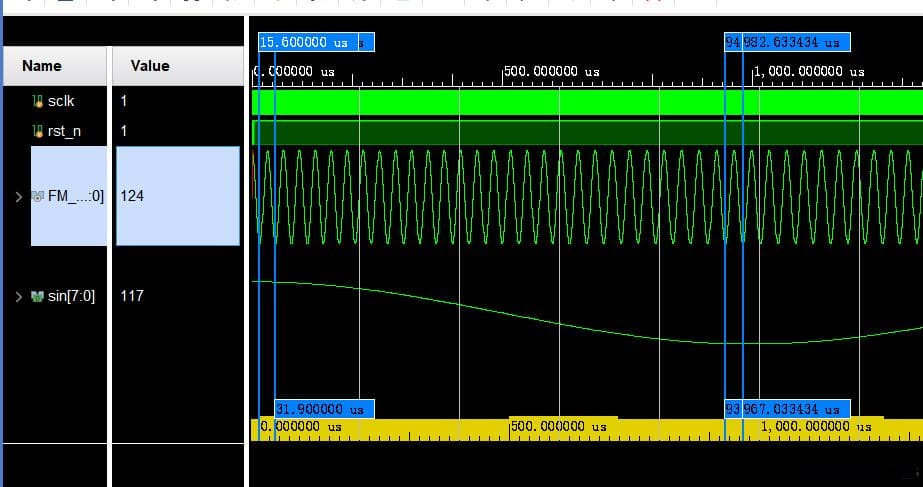Click the yellow ruler 0.000000 us label
923x487 pixels.
point(301,426)
